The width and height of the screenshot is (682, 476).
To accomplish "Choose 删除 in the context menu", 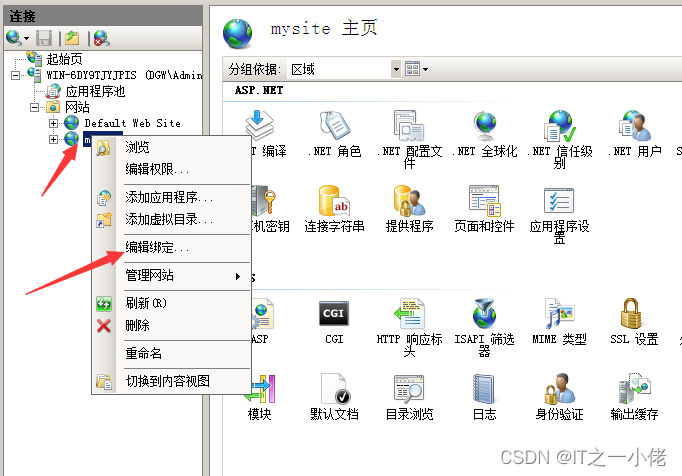I will pos(171,325).
